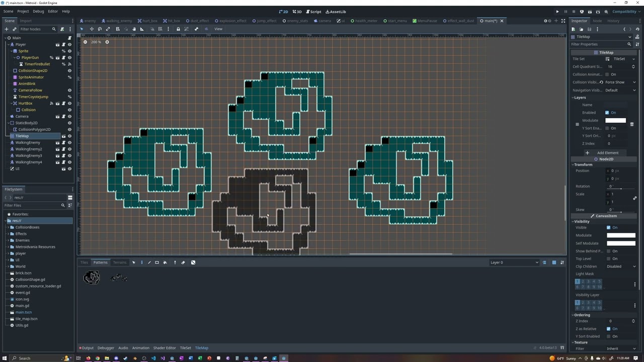This screenshot has height=362, width=644.
Task: Collapse the Transform section
Action: 582,164
